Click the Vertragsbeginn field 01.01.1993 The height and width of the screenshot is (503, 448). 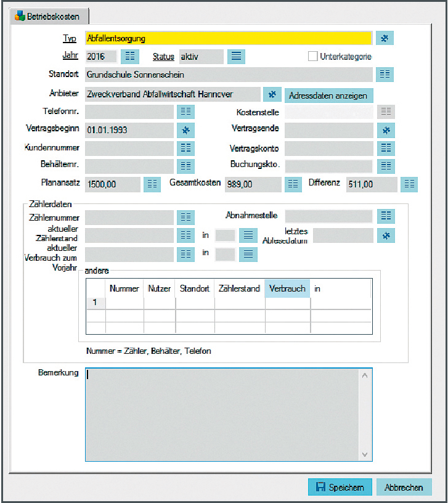[x=129, y=130]
